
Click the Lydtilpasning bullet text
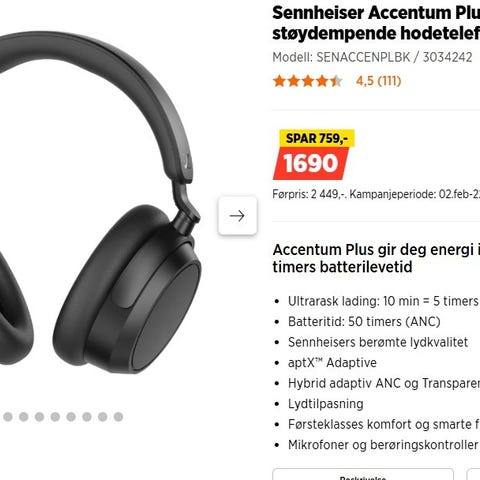click(x=326, y=404)
